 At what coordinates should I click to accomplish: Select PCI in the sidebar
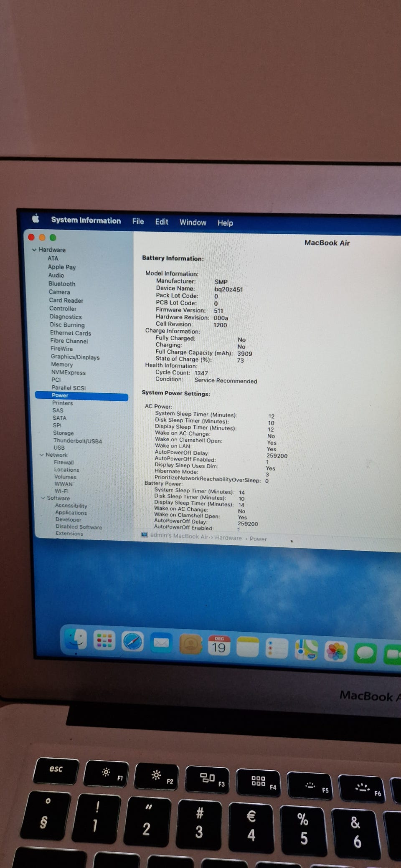[x=56, y=380]
